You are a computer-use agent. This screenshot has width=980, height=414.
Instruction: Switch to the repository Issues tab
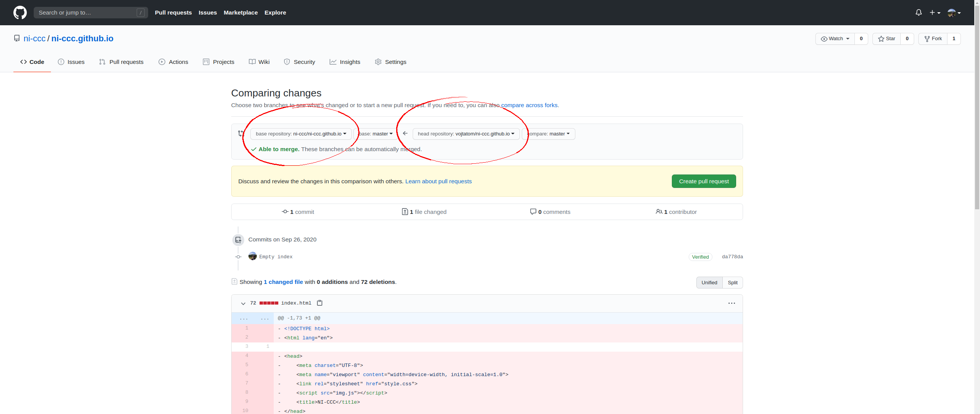(x=71, y=62)
